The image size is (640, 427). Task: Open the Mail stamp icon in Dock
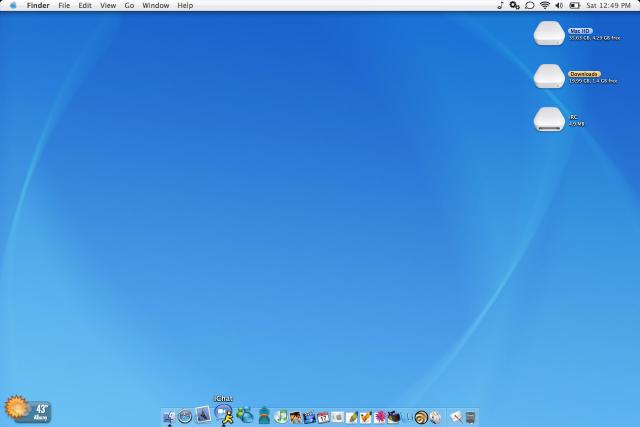click(x=203, y=414)
